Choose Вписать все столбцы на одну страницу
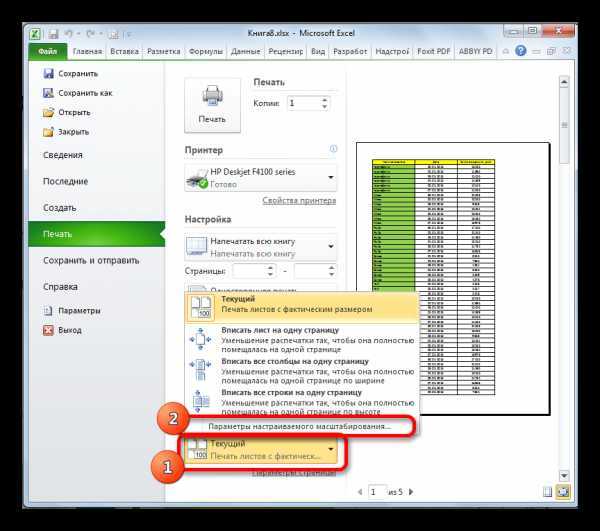 (x=302, y=371)
